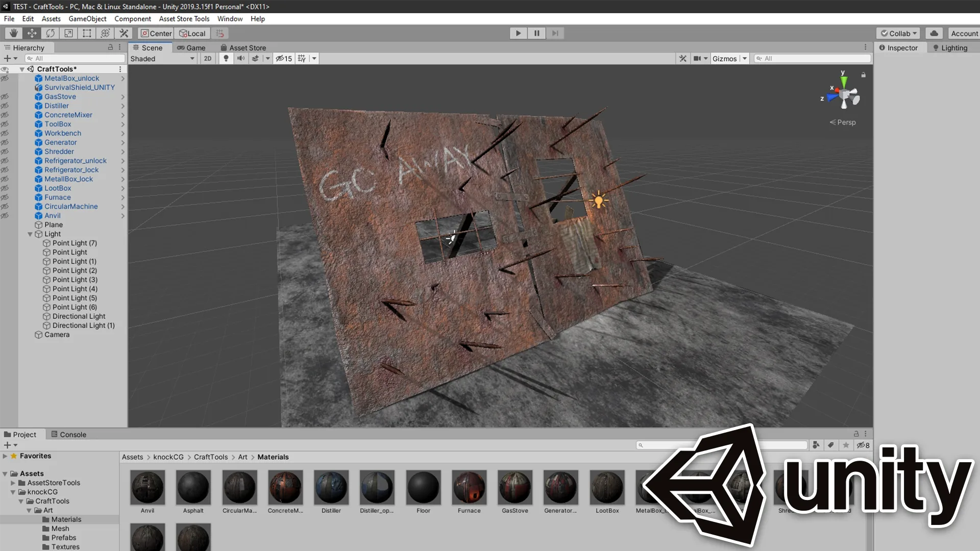Click the Play button

click(x=519, y=33)
